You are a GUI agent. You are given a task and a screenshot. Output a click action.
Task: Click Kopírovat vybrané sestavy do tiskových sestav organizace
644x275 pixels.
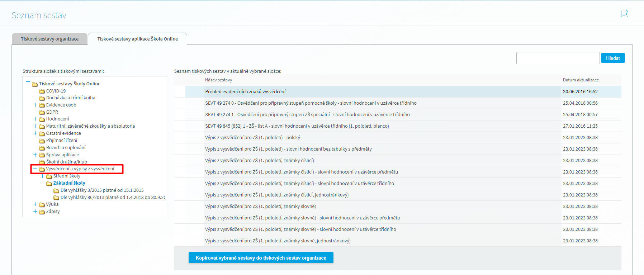(x=261, y=258)
